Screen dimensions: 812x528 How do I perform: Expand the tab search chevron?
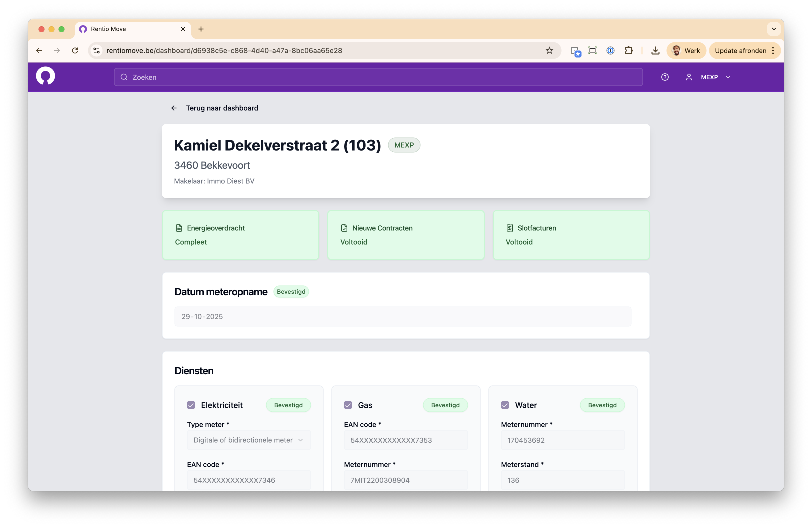pyautogui.click(x=774, y=29)
